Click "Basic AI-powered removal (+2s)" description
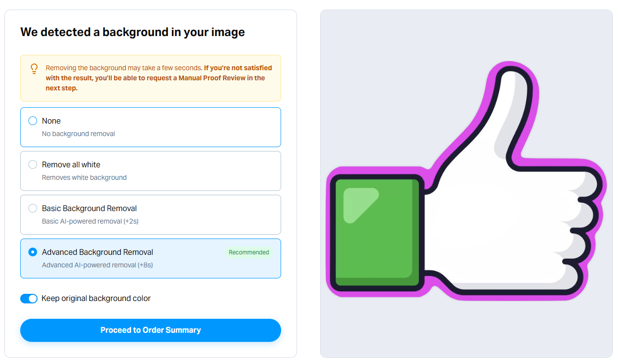The width and height of the screenshot is (619, 364). [90, 221]
